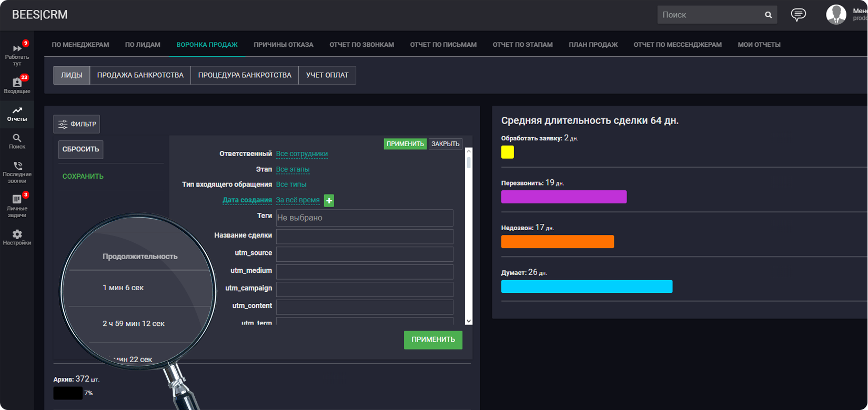868x410 pixels.
Task: Click the magnifier icon in top search box
Action: coord(768,15)
